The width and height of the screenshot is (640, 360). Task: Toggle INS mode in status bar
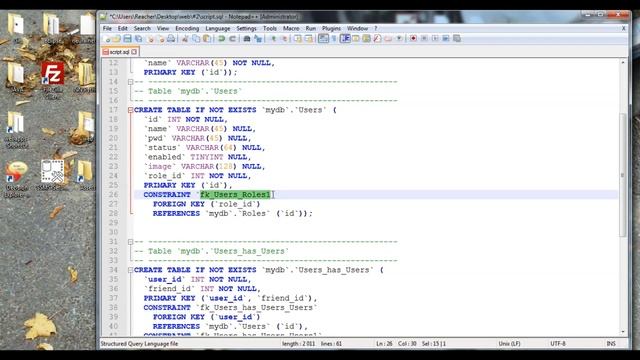pyautogui.click(x=611, y=344)
